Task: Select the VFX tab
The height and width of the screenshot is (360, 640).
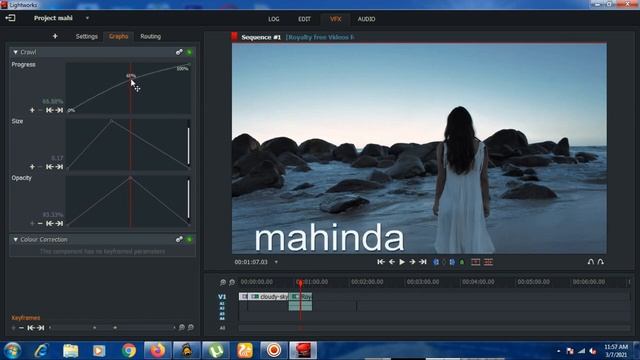Action: [336, 19]
